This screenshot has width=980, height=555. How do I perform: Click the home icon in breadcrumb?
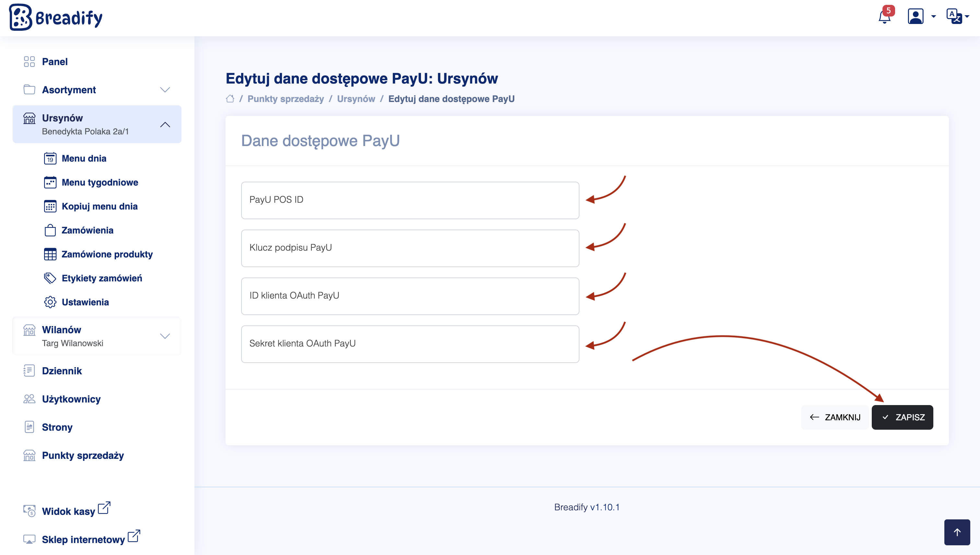click(x=230, y=99)
